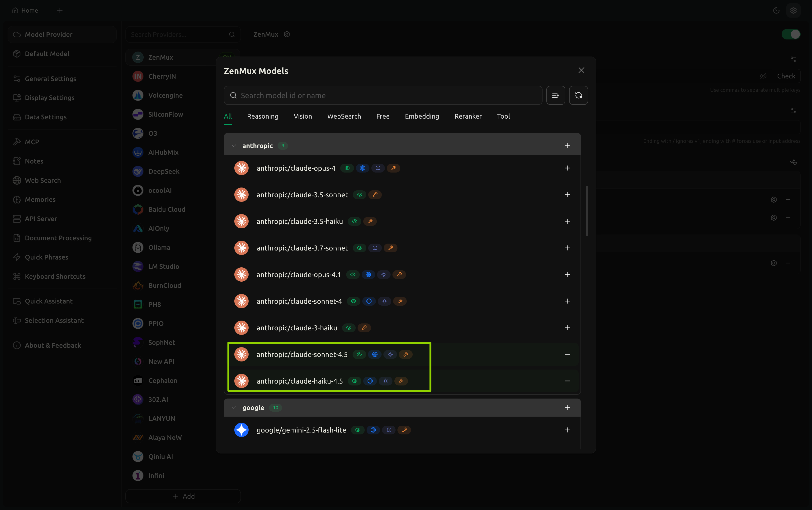Click the models list scrollbar
Image resolution: width=812 pixels, height=510 pixels.
coord(587,211)
